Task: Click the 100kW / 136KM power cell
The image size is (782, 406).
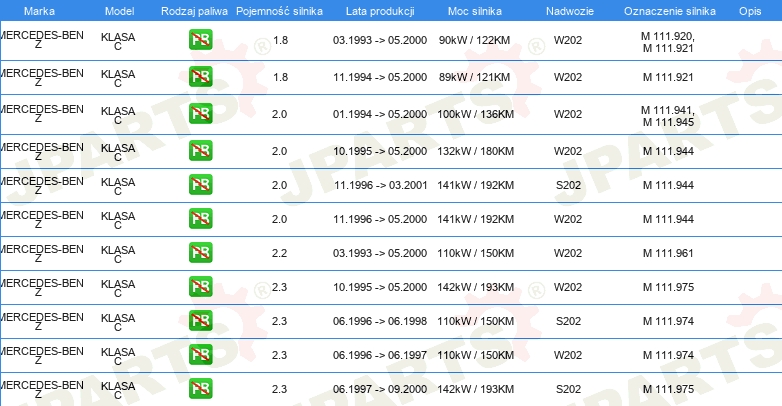Action: [x=476, y=114]
